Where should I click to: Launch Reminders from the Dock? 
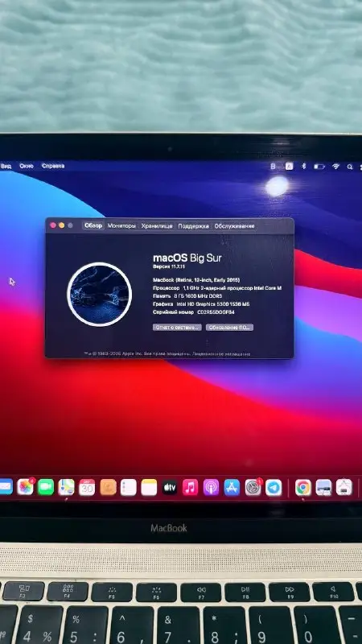[129, 487]
